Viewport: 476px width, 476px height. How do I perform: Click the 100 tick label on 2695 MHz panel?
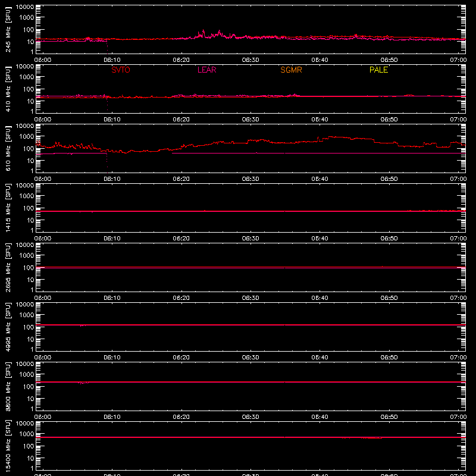point(29,268)
